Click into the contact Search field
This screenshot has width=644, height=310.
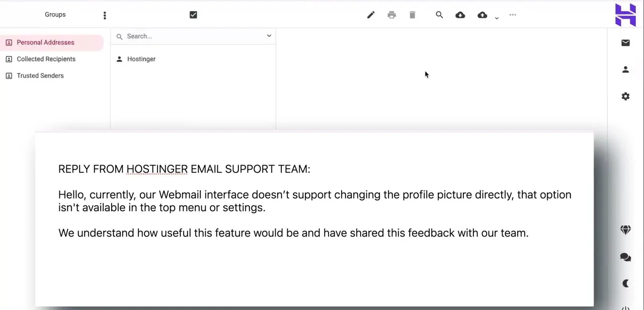[x=194, y=36]
